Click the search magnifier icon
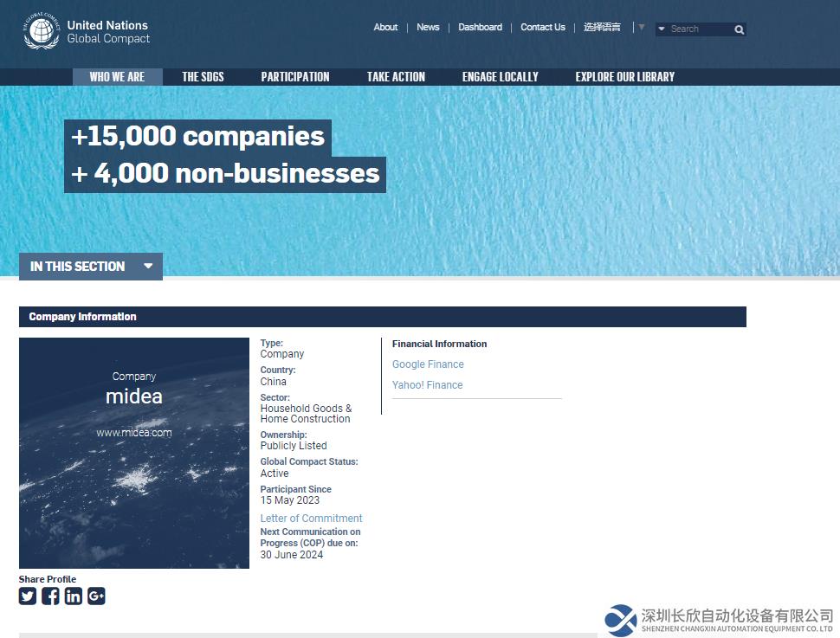The image size is (840, 638). coord(739,29)
